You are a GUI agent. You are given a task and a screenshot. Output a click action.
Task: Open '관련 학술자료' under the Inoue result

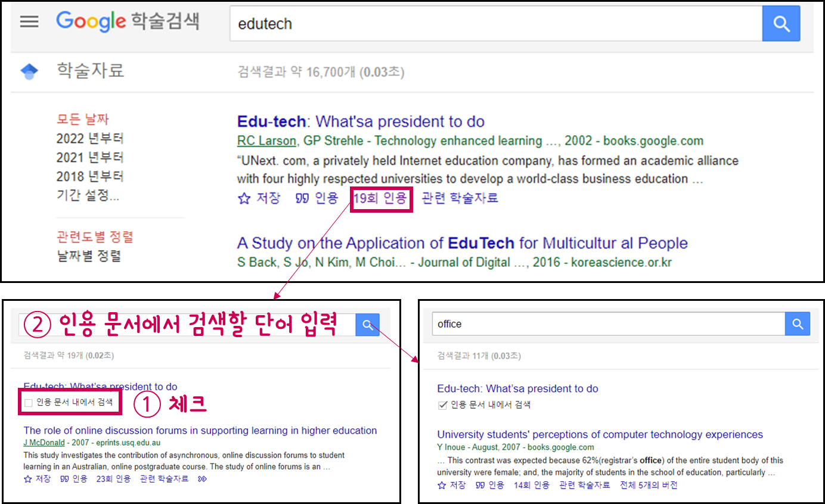click(x=585, y=485)
